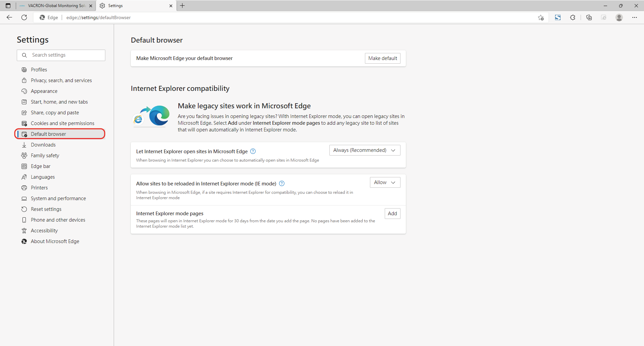Go back using the browser back arrow
This screenshot has width=644, height=346.
(9, 17)
